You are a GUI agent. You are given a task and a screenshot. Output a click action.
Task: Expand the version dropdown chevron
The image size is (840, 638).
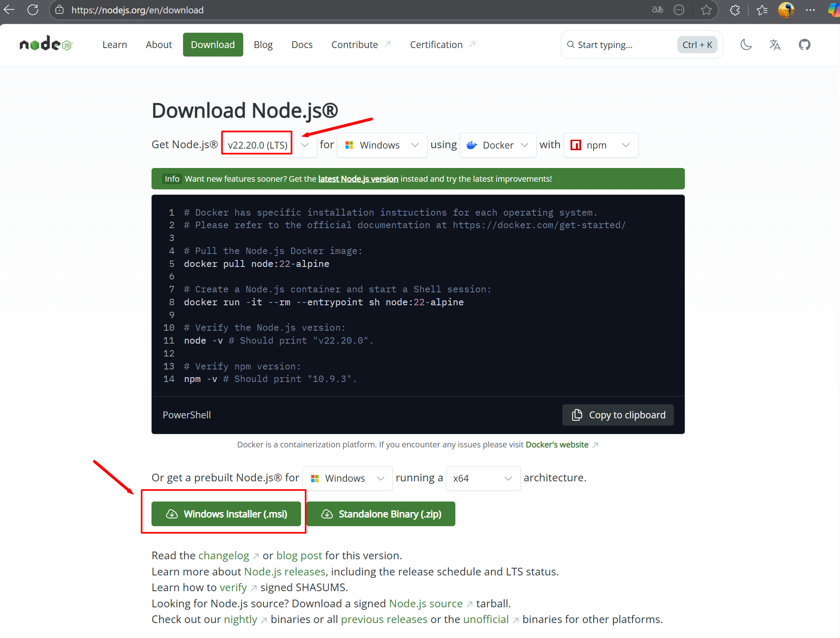click(305, 145)
